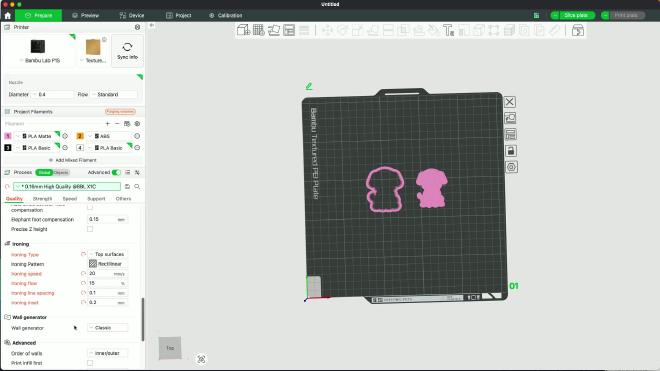Open process preset 0.16mm High Quality dropdown
The width and height of the screenshot is (660, 371).
[x=67, y=187]
